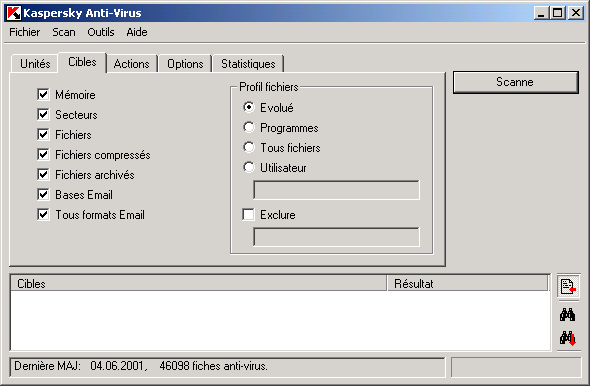The height and width of the screenshot is (386, 590).
Task: Open the Scan menu
Action: (x=64, y=32)
